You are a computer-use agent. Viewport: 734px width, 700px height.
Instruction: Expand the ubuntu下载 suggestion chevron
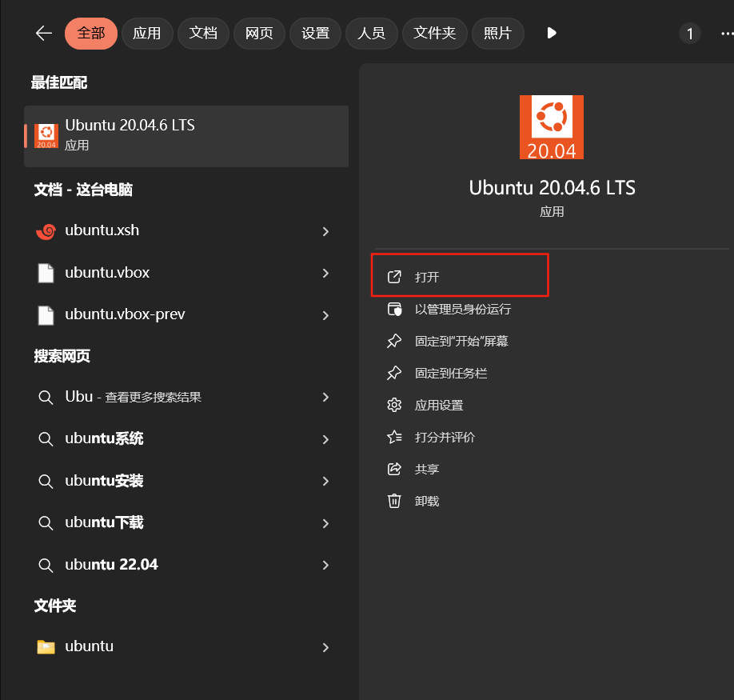pyautogui.click(x=325, y=523)
